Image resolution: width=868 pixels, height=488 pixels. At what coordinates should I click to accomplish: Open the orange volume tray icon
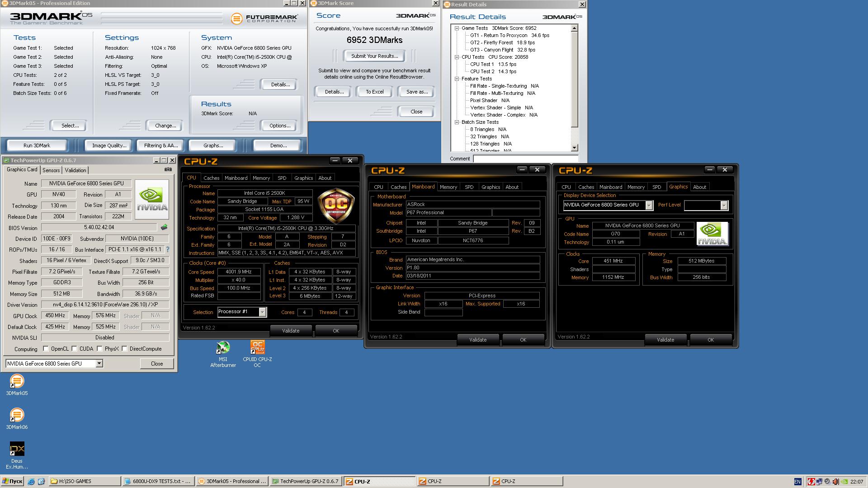[835, 482]
